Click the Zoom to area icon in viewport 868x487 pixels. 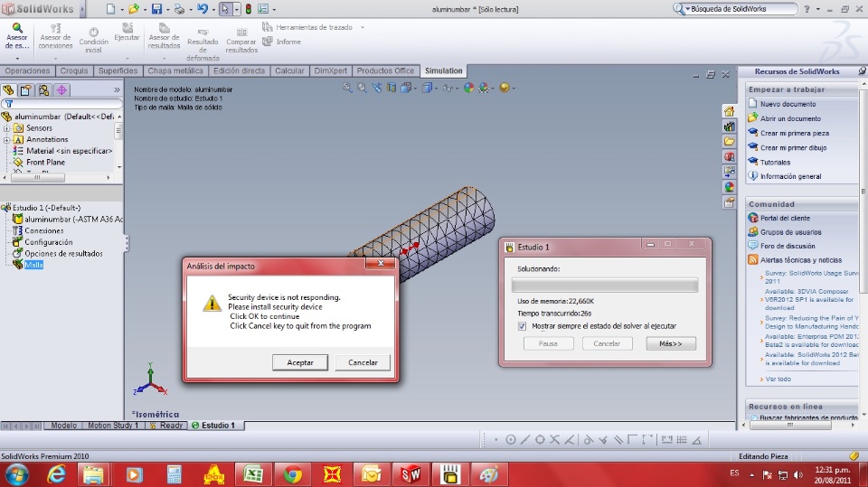coord(362,88)
